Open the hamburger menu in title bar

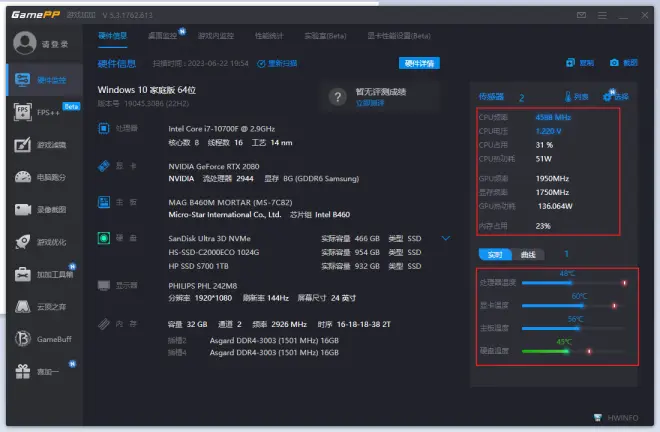pyautogui.click(x=602, y=15)
